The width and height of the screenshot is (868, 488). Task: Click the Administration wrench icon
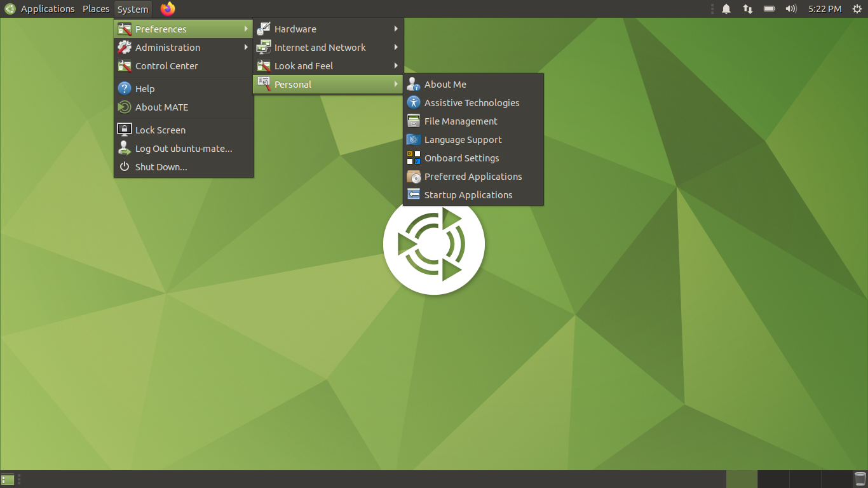125,48
